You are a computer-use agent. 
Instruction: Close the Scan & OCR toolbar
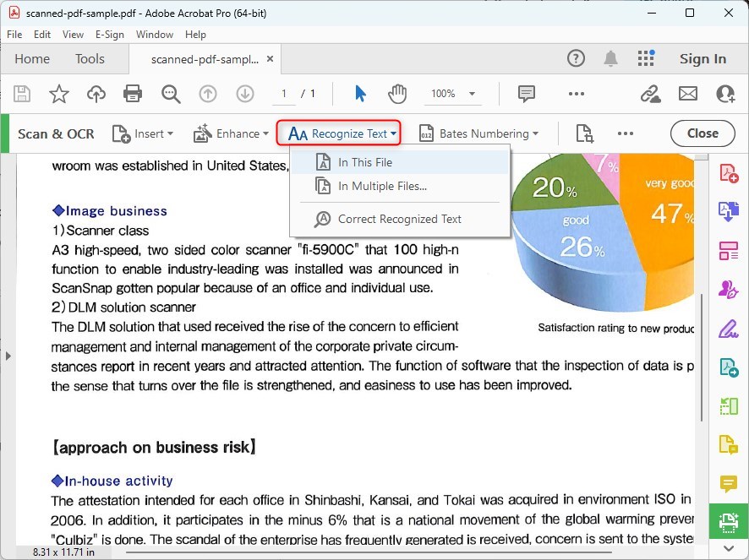703,133
